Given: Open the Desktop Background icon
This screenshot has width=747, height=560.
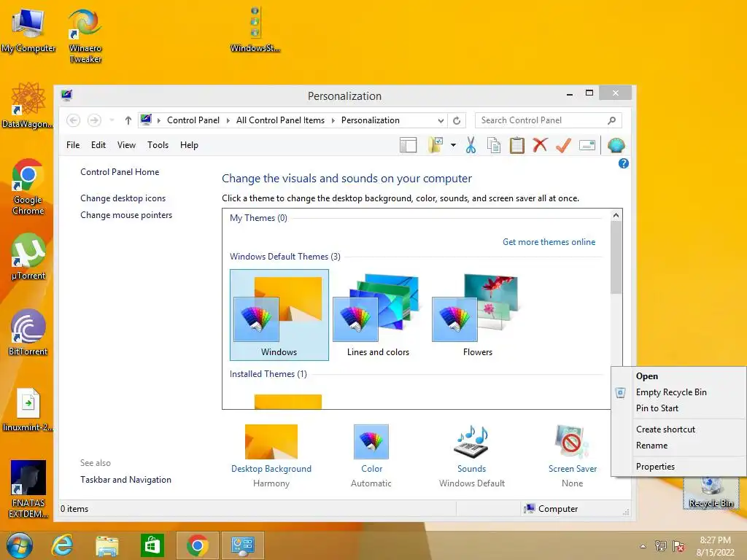Looking at the screenshot, I should point(271,442).
